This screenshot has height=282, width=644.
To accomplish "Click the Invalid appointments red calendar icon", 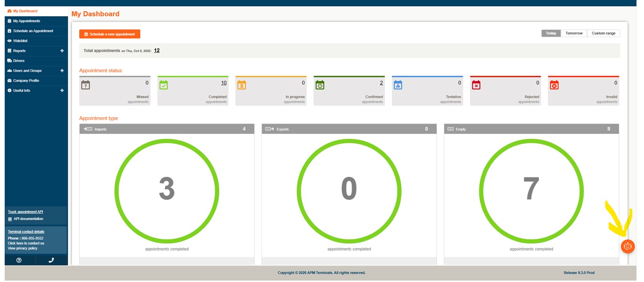I will click(x=554, y=85).
